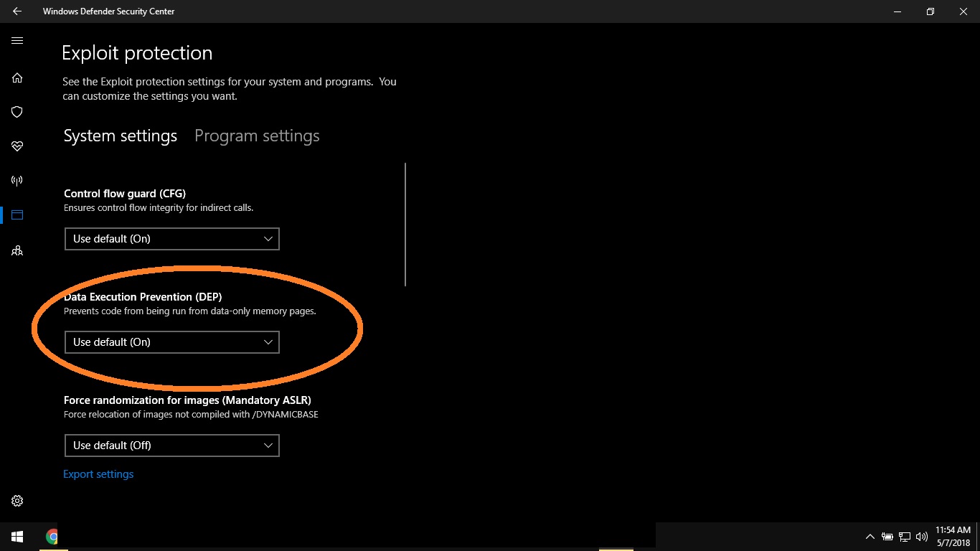Image resolution: width=980 pixels, height=551 pixels.
Task: Open the hamburger navigation menu
Action: (x=17, y=41)
